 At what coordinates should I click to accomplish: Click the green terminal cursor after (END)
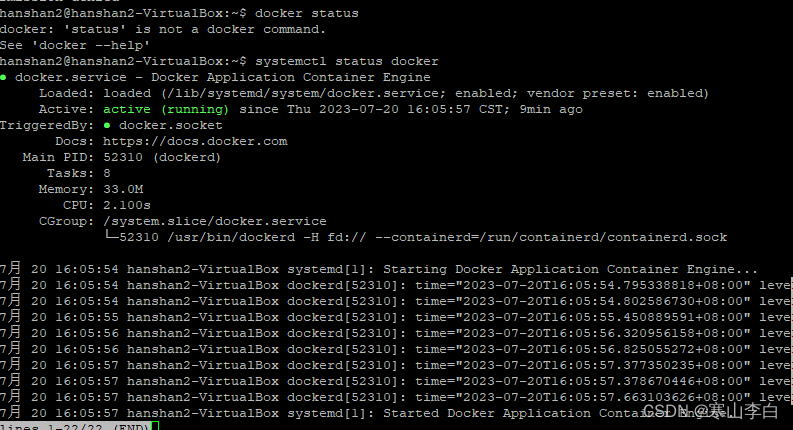(155, 426)
